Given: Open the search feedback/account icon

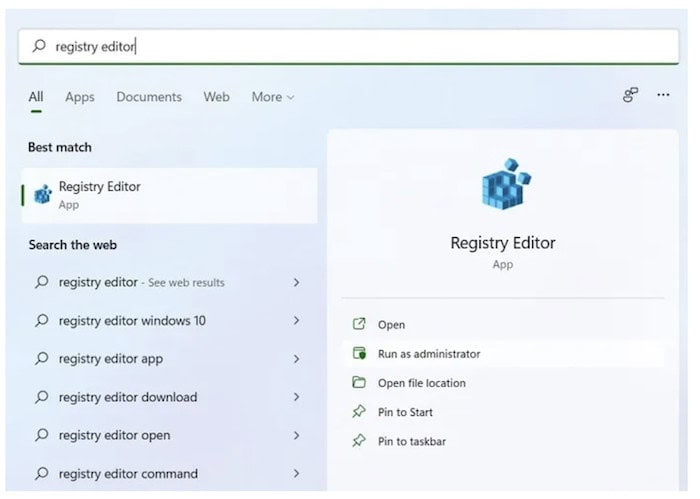Looking at the screenshot, I should coord(630,95).
